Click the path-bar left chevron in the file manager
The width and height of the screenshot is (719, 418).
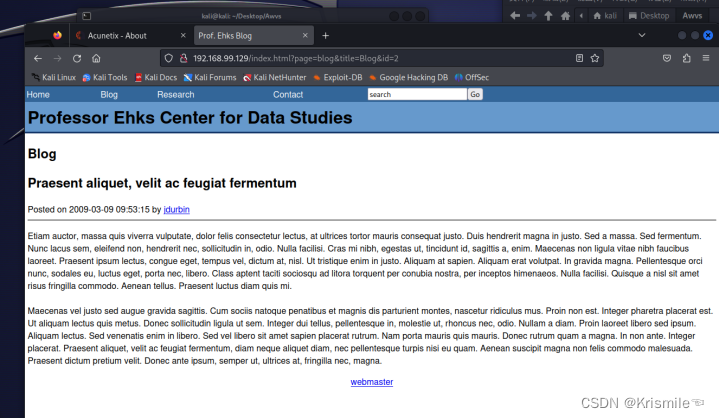(581, 16)
